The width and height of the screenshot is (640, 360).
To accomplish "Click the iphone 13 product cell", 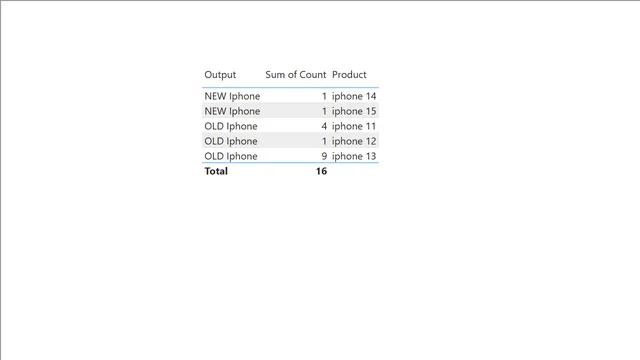I will tap(354, 156).
